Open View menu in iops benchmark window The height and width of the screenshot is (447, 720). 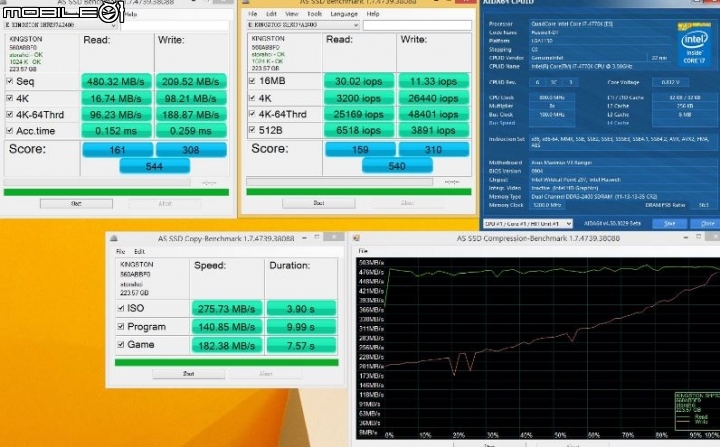pos(292,14)
